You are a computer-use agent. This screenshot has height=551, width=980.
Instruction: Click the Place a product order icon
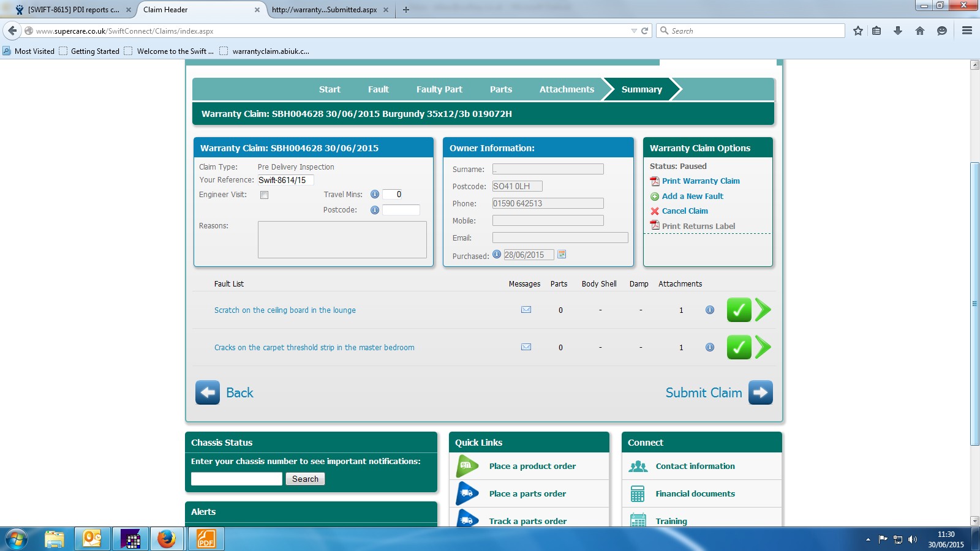point(467,466)
